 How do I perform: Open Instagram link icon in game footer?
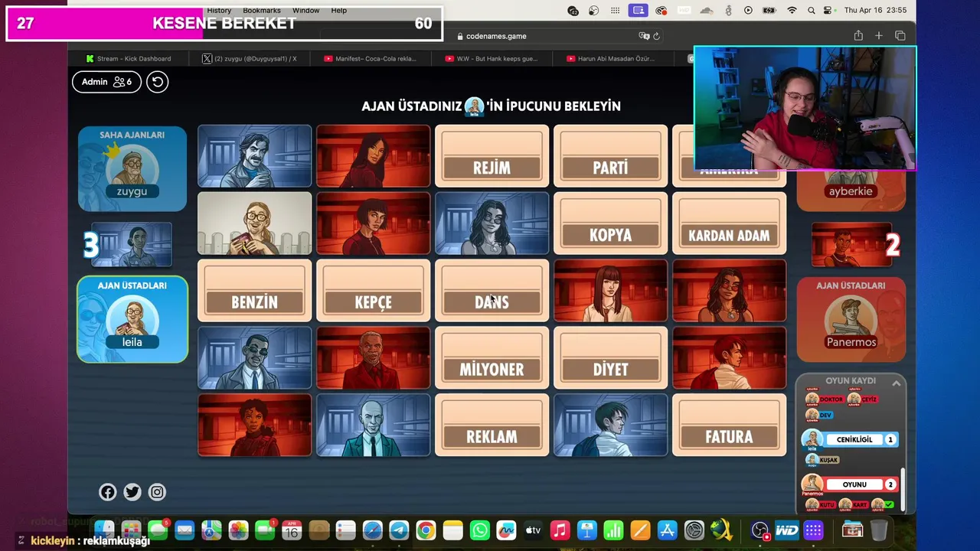[157, 492]
